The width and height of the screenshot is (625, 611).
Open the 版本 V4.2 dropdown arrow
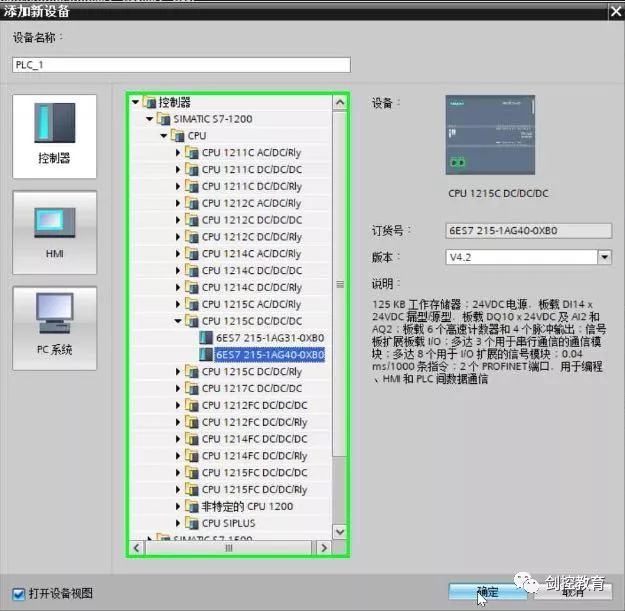(604, 257)
